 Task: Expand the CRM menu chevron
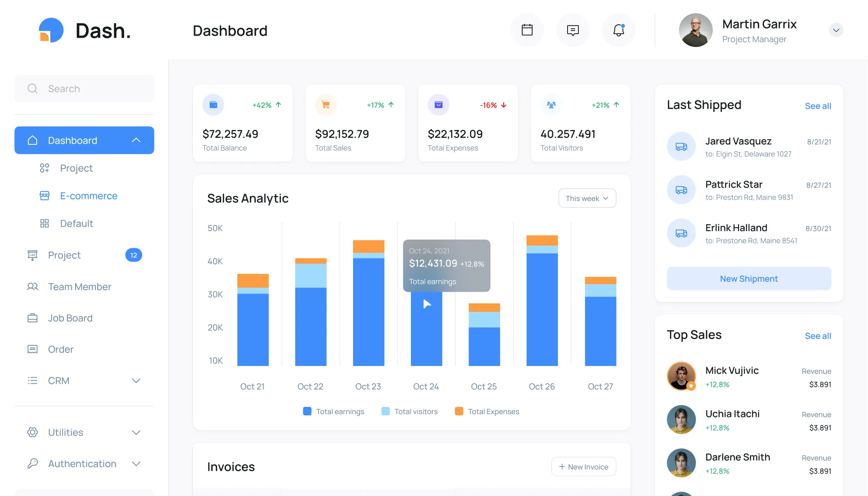tap(136, 380)
